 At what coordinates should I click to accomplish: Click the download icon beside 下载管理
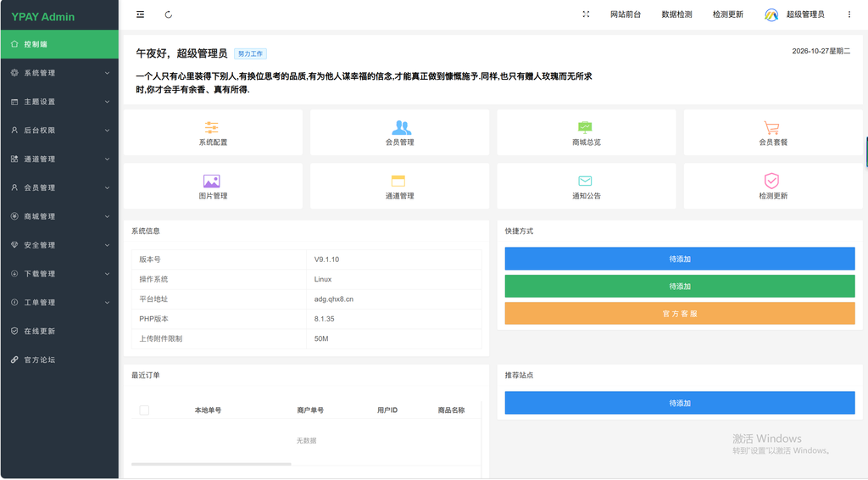click(x=14, y=273)
